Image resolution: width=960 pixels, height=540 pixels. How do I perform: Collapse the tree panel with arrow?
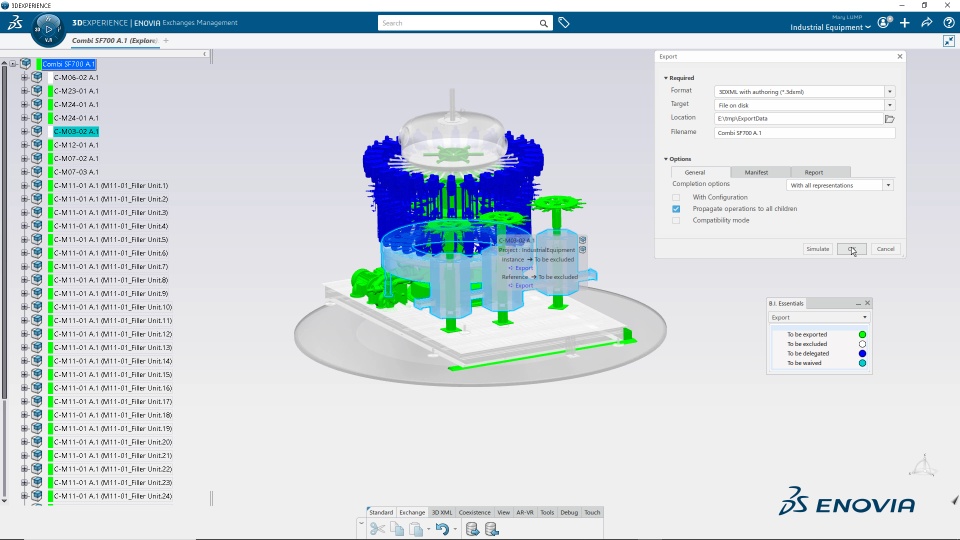tap(205, 54)
